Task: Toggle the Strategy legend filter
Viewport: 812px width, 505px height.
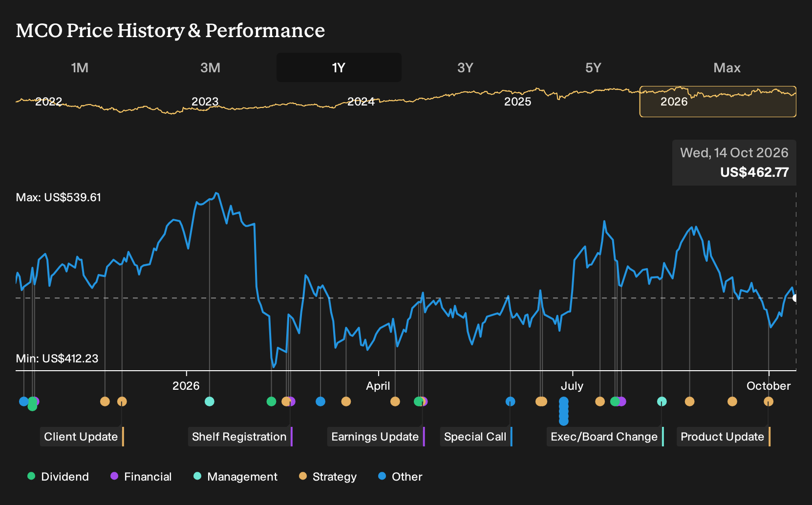Action: tap(328, 477)
